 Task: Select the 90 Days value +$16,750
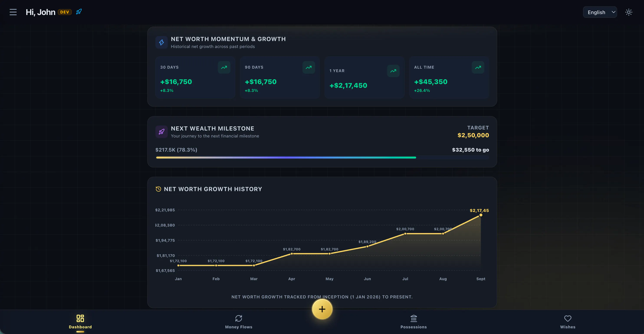261,82
